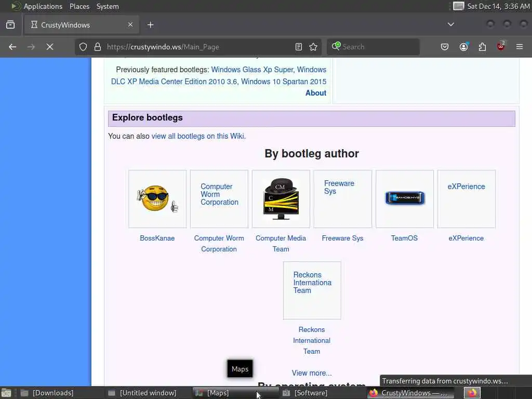Click the BossKanae smiley thumbnail
The height and width of the screenshot is (399, 532).
click(x=157, y=199)
